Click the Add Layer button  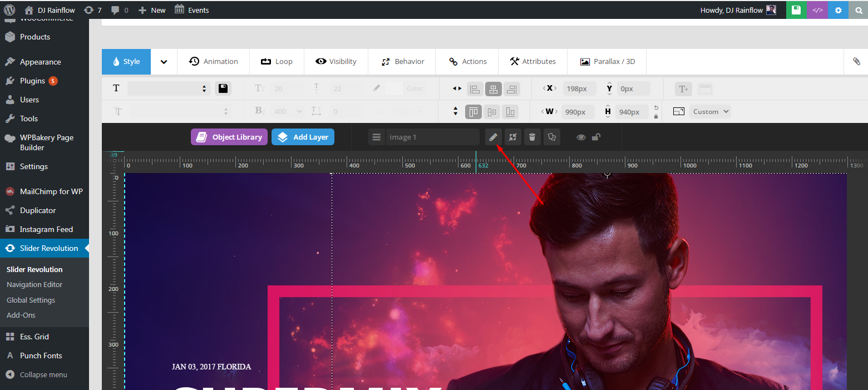303,137
